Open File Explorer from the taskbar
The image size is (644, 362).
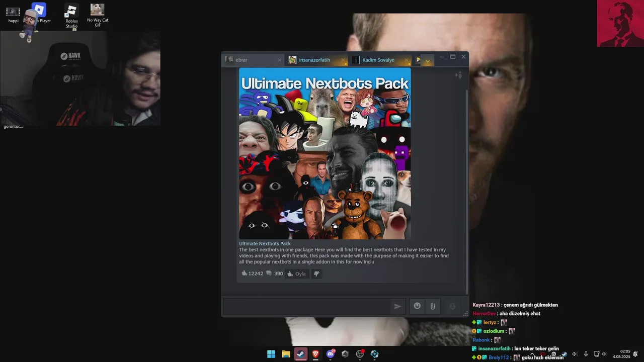[286, 354]
